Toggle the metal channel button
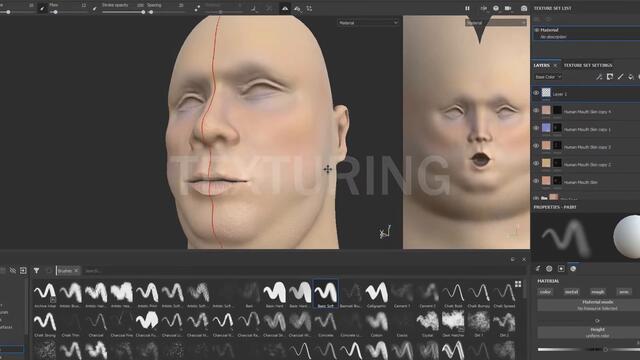The height and width of the screenshot is (360, 640). click(x=571, y=292)
